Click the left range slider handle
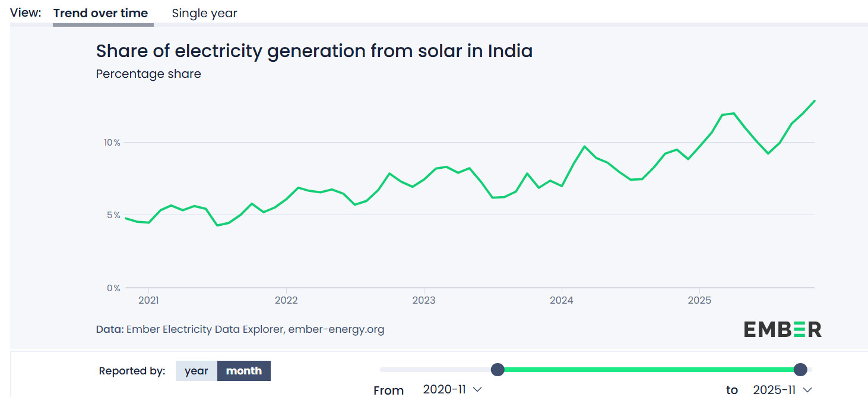 (498, 370)
